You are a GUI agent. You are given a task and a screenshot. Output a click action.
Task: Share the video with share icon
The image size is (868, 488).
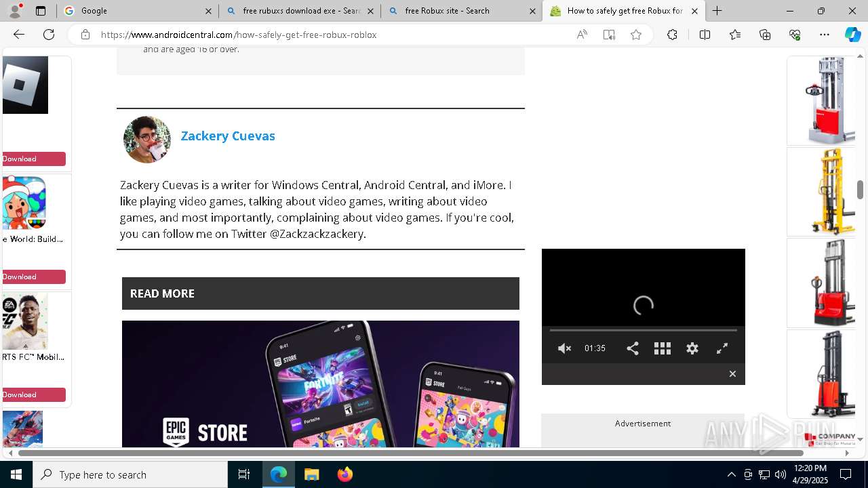(632, 348)
